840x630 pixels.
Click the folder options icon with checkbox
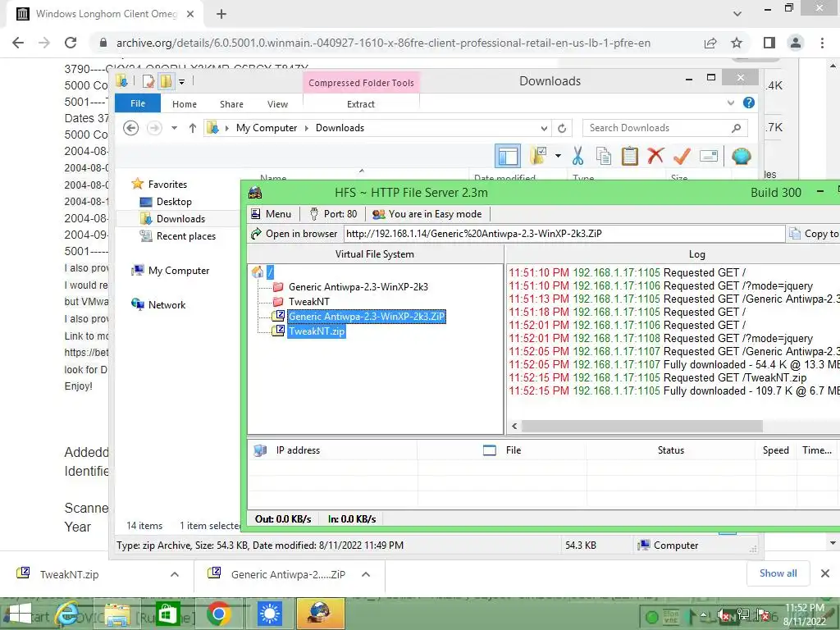point(538,156)
